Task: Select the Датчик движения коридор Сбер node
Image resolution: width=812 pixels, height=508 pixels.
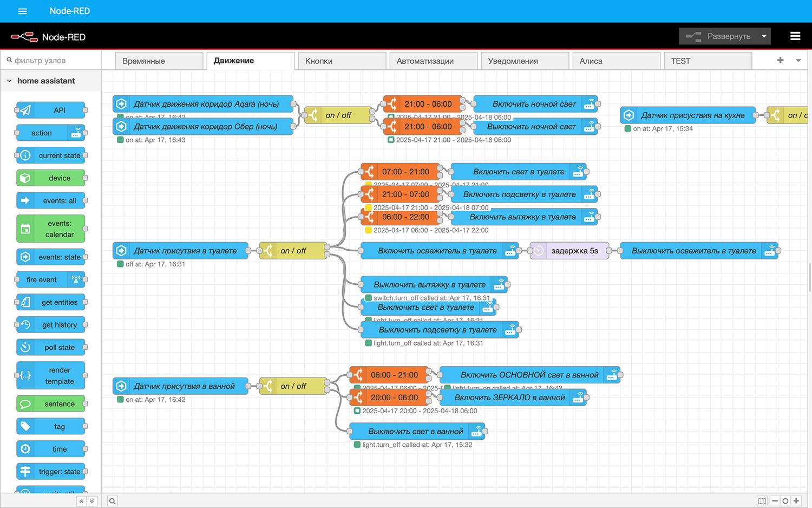Action: click(203, 127)
